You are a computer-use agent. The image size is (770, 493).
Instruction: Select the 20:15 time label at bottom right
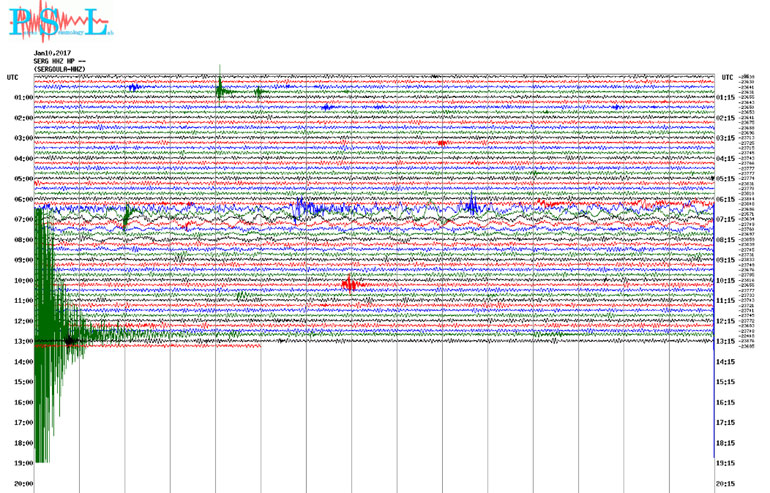point(726,484)
